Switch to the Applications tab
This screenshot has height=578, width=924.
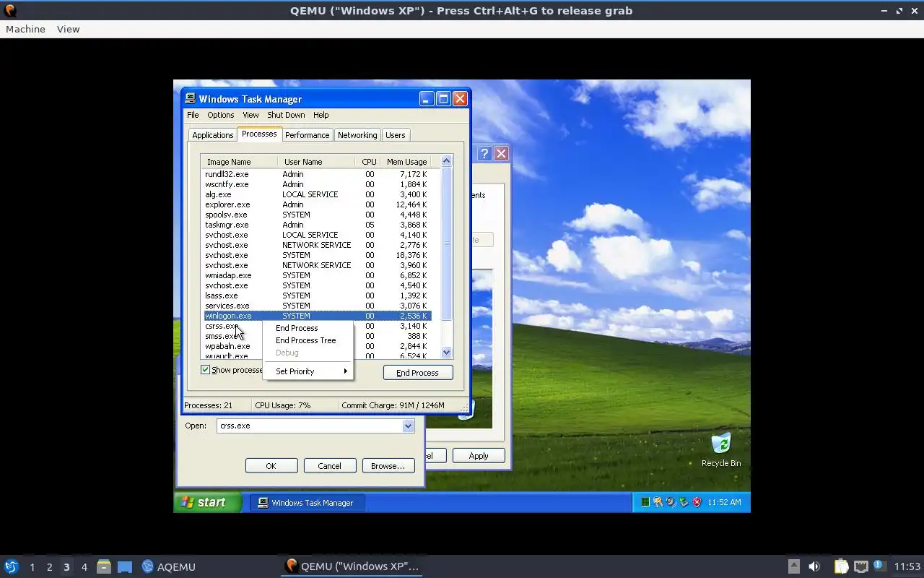pyautogui.click(x=212, y=135)
